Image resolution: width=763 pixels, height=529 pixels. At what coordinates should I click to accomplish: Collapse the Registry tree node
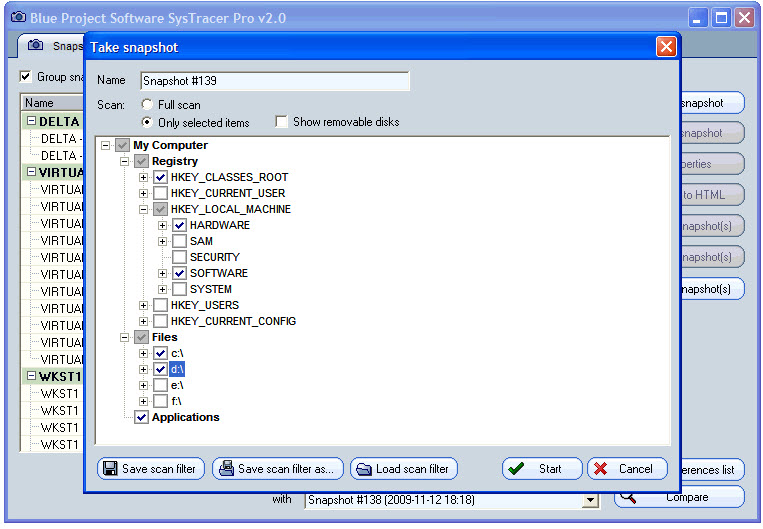[125, 161]
